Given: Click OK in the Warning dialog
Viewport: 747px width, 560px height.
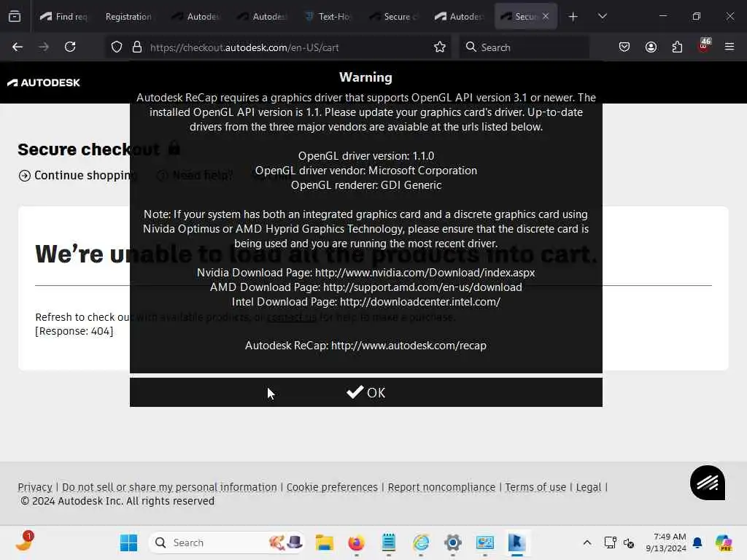Looking at the screenshot, I should tap(366, 392).
